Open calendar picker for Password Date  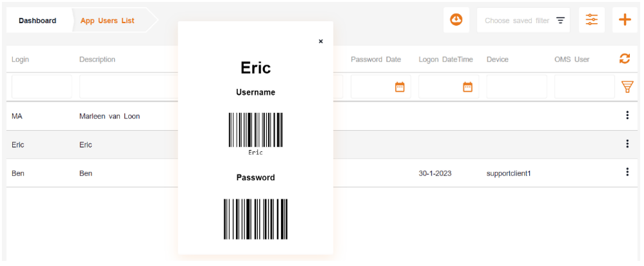400,87
